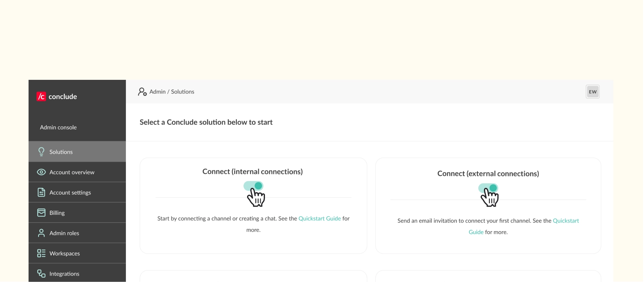
Task: Open Account overview via the eye icon
Action: click(x=41, y=172)
